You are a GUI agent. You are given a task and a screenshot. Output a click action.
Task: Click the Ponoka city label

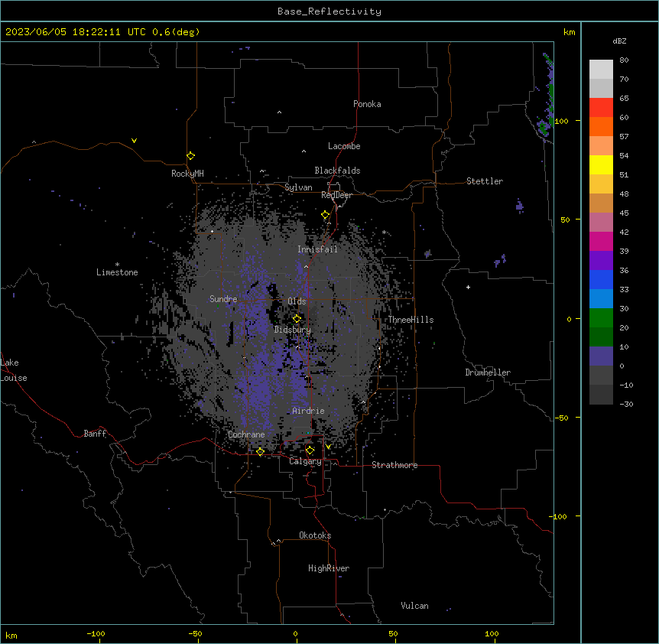[367, 104]
